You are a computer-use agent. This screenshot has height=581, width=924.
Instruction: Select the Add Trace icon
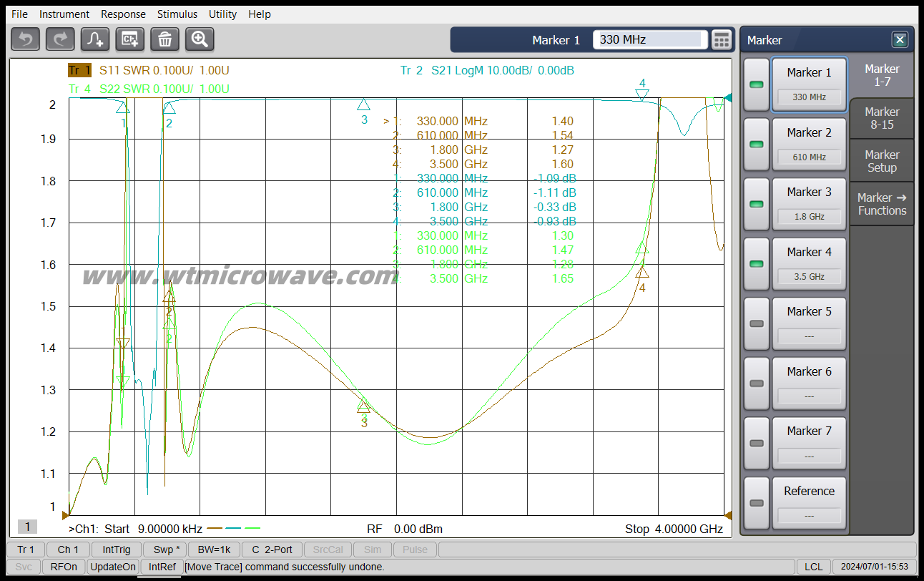94,39
